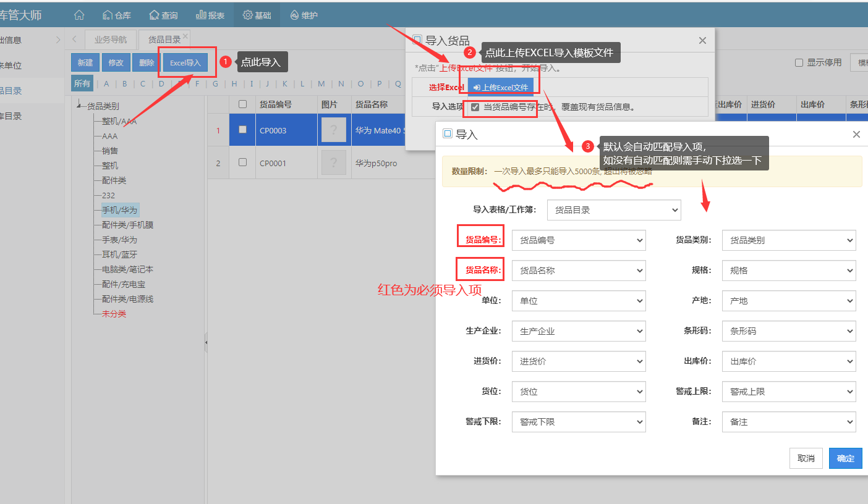This screenshot has height=504, width=868.
Task: Open the 导入表格/工作簿 dropdown
Action: [x=614, y=210]
